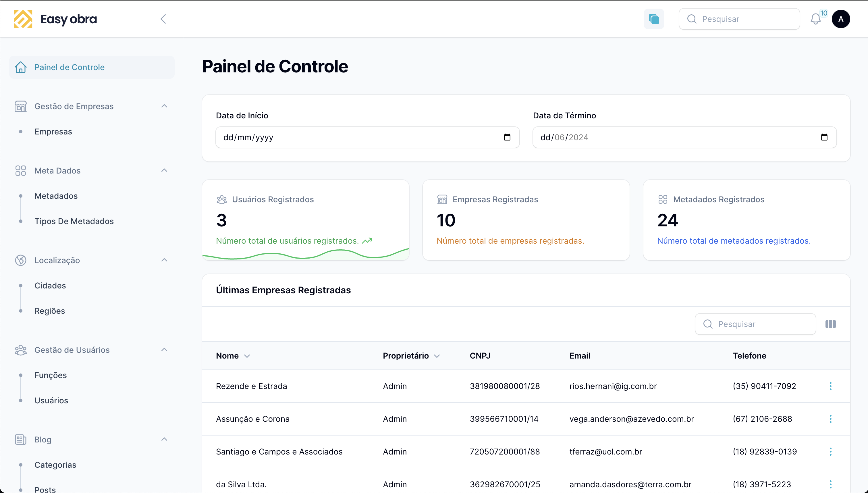
Task: Open actions menu for da Silva Ltda. row
Action: click(830, 484)
